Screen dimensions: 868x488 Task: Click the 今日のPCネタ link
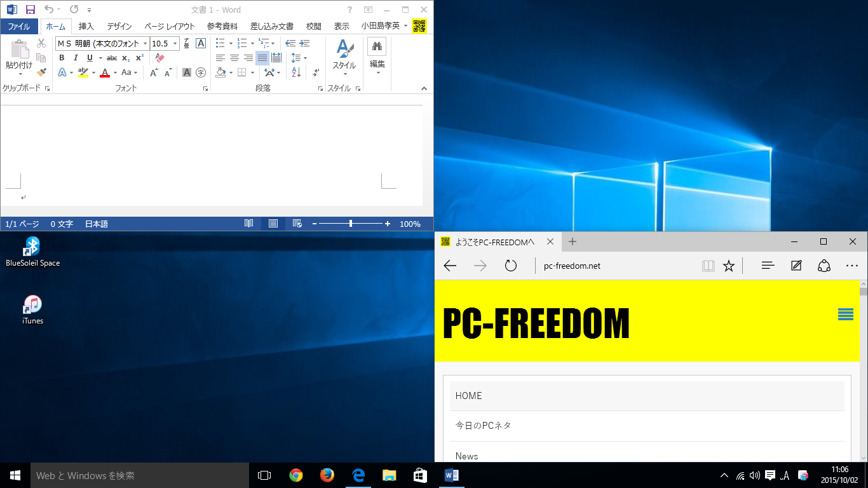483,425
